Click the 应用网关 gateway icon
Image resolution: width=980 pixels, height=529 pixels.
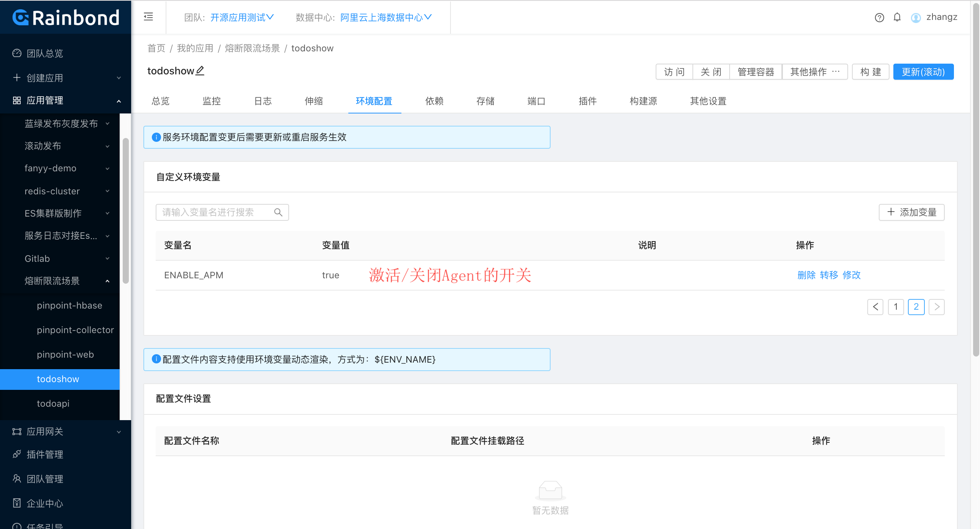17,432
